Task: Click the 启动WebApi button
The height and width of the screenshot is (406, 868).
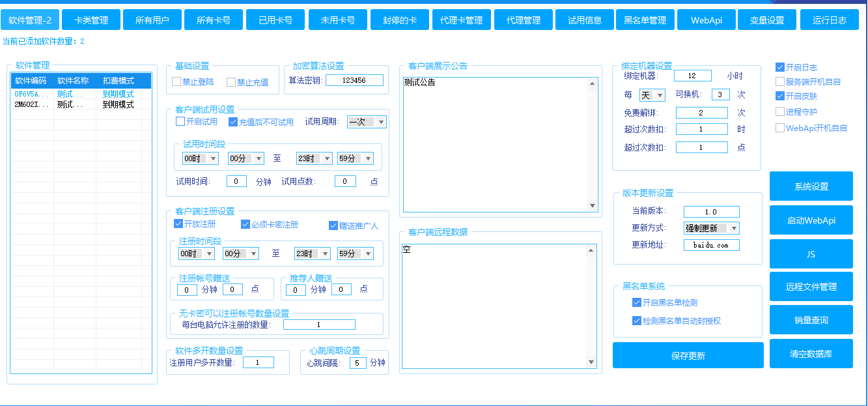Action: (x=811, y=220)
